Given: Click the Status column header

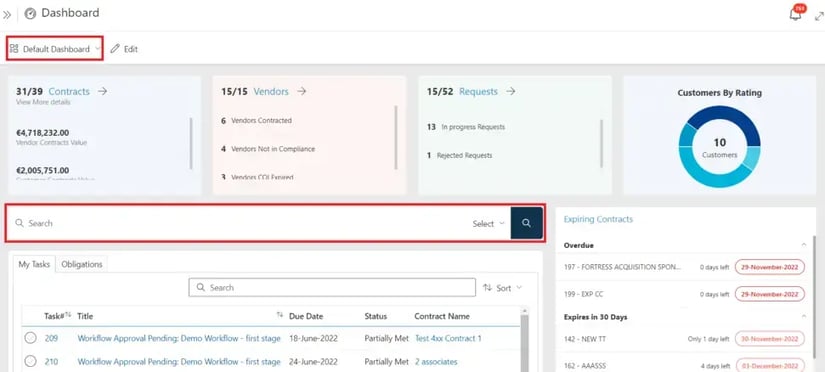Looking at the screenshot, I should click(x=376, y=316).
